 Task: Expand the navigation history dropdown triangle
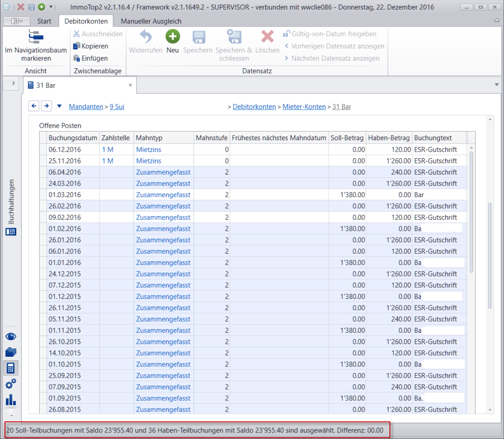click(59, 106)
